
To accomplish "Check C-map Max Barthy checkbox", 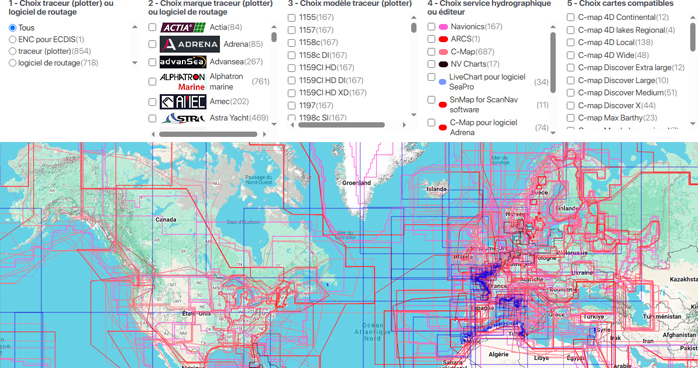I will point(571,118).
